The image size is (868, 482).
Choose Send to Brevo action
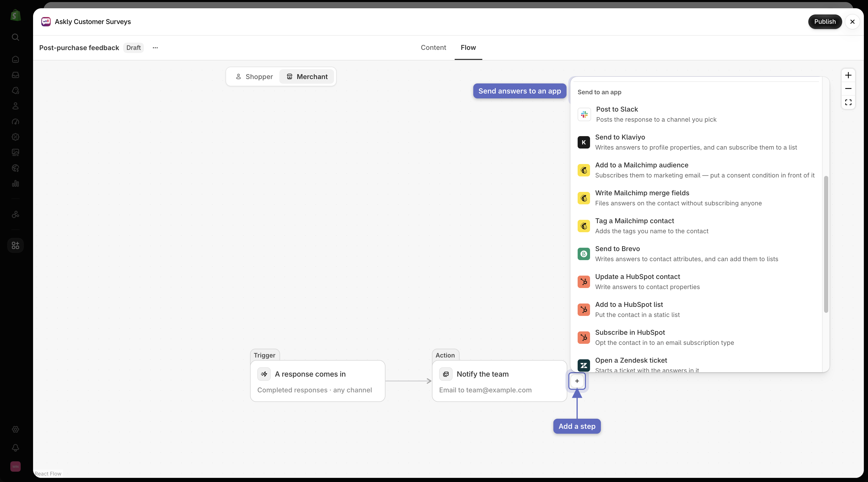click(696, 254)
